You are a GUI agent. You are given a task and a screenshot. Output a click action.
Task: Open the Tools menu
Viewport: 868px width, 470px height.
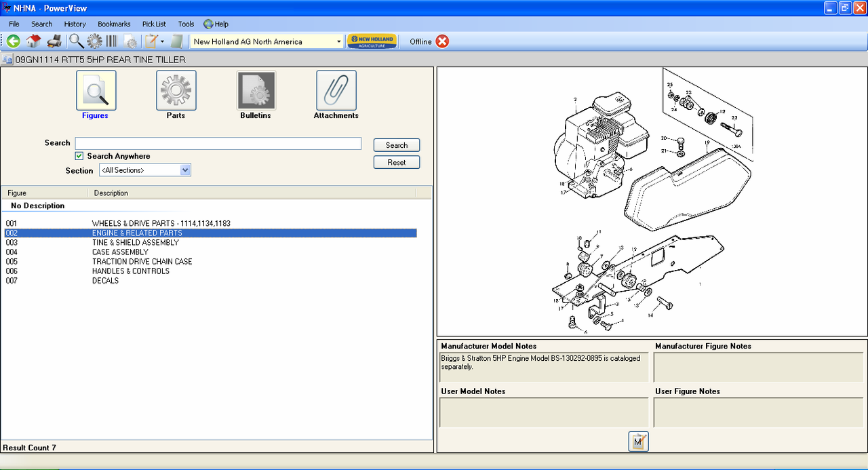[x=186, y=24]
